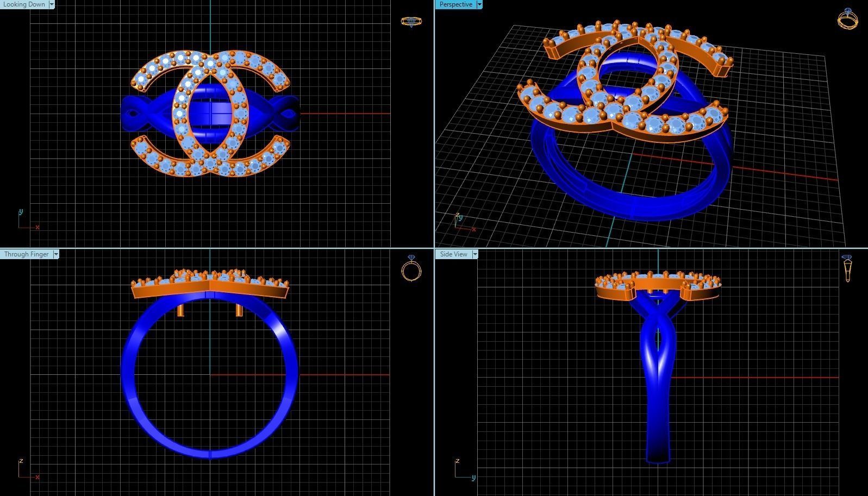868x496 pixels.
Task: Click the top-down ring icon in Looking Down view
Action: click(x=411, y=22)
